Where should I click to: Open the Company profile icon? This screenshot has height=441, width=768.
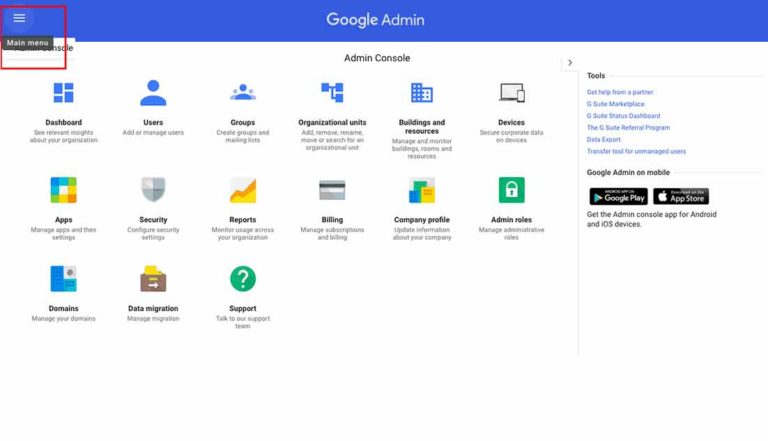point(422,191)
